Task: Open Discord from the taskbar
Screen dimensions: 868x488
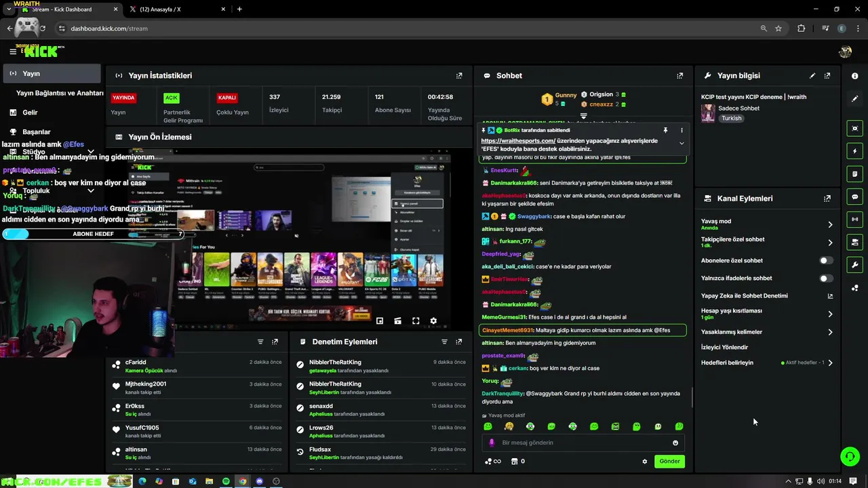Action: tap(259, 481)
